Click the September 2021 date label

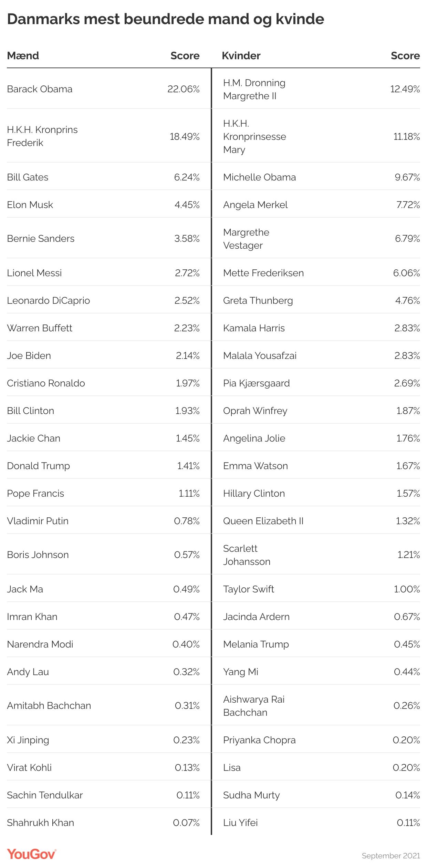tap(390, 856)
